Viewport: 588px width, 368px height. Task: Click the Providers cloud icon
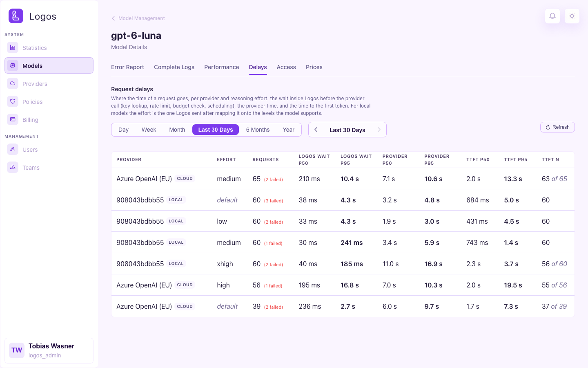point(13,83)
